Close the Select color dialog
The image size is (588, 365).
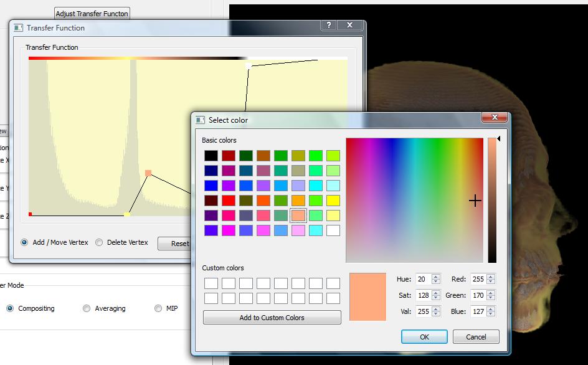(495, 118)
